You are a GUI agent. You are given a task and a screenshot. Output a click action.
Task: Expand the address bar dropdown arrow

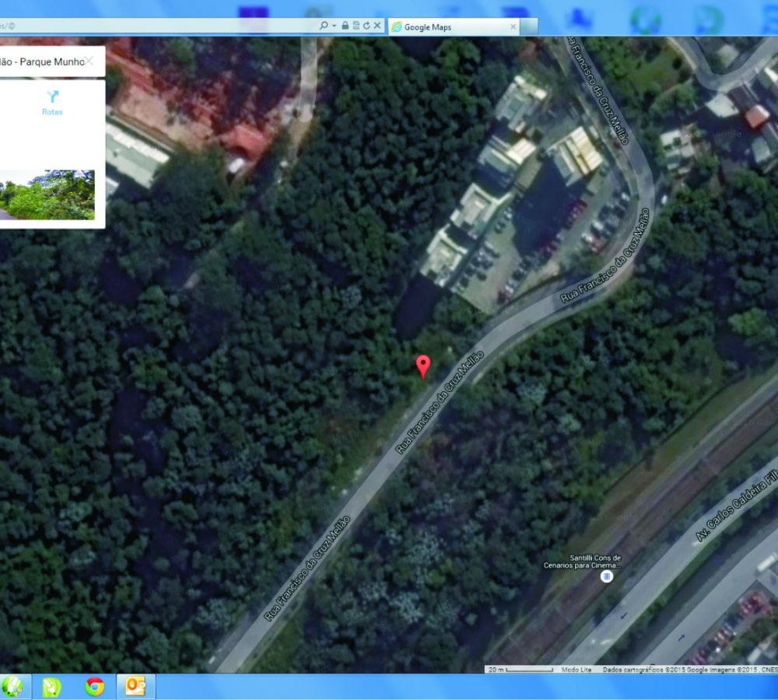(x=335, y=26)
